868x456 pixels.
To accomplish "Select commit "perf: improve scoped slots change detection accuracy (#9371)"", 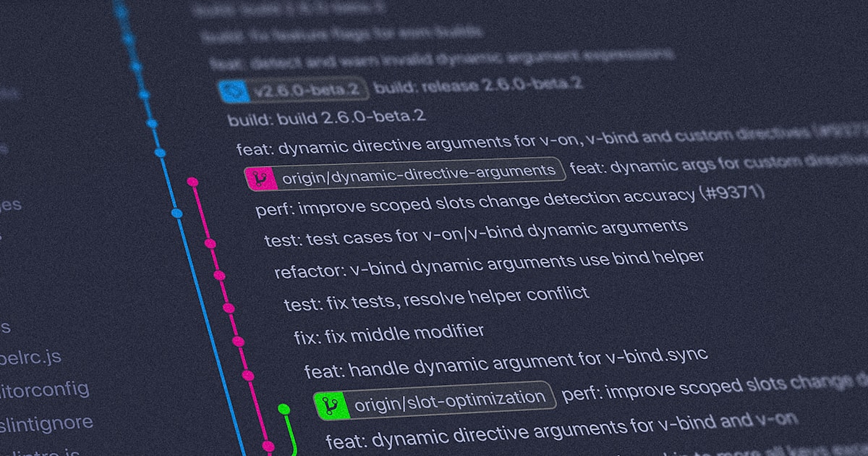I will (511, 200).
